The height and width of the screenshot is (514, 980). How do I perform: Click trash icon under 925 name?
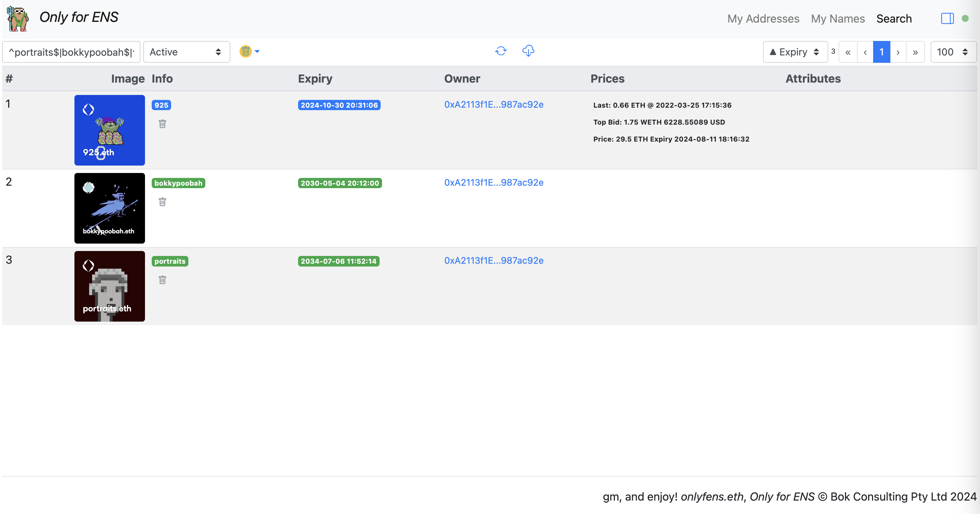tap(162, 124)
